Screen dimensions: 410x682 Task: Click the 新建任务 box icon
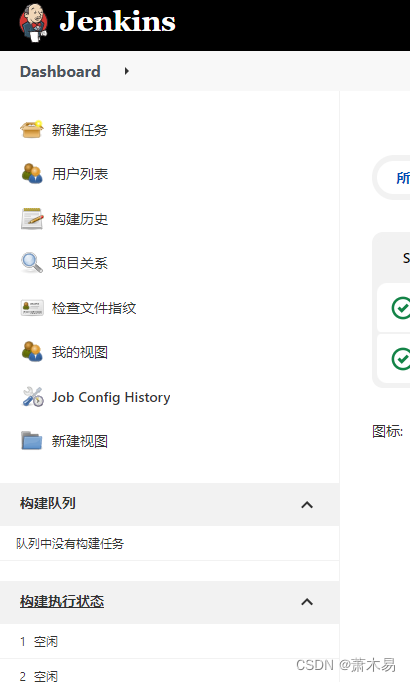(32, 130)
